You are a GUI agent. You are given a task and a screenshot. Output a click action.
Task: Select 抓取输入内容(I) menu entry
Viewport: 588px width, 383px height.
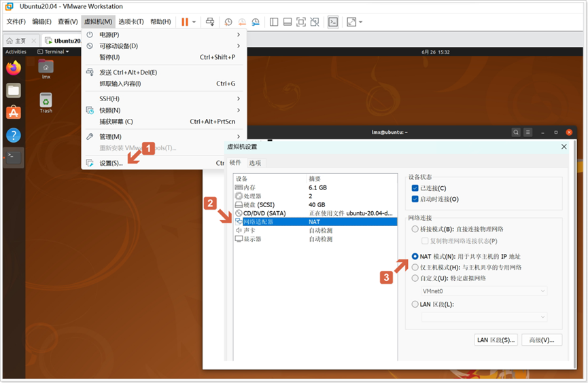click(x=164, y=84)
